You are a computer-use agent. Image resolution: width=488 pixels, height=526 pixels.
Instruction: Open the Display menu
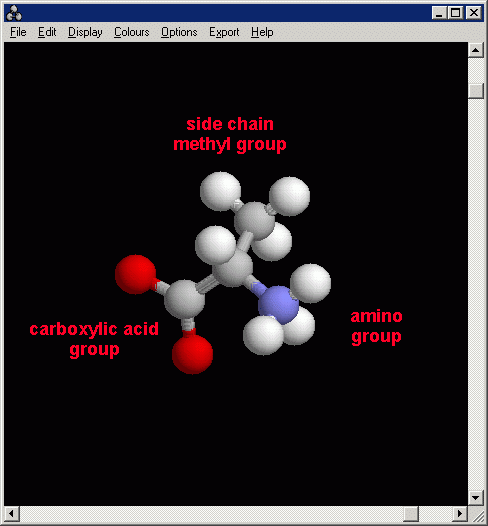pyautogui.click(x=85, y=32)
